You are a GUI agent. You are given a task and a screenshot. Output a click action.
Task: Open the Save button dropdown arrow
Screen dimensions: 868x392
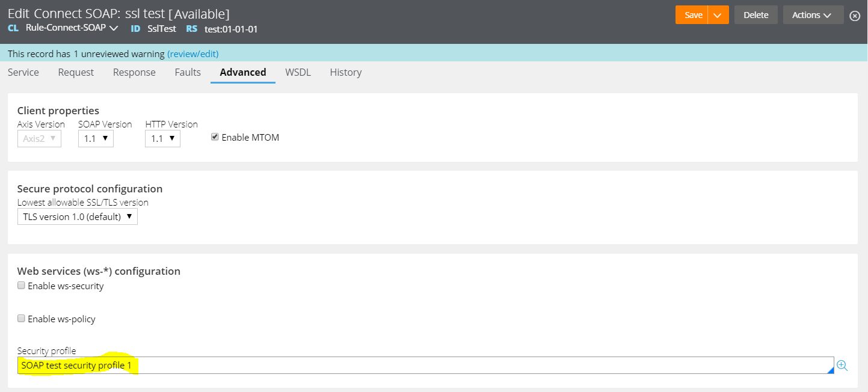pyautogui.click(x=718, y=15)
